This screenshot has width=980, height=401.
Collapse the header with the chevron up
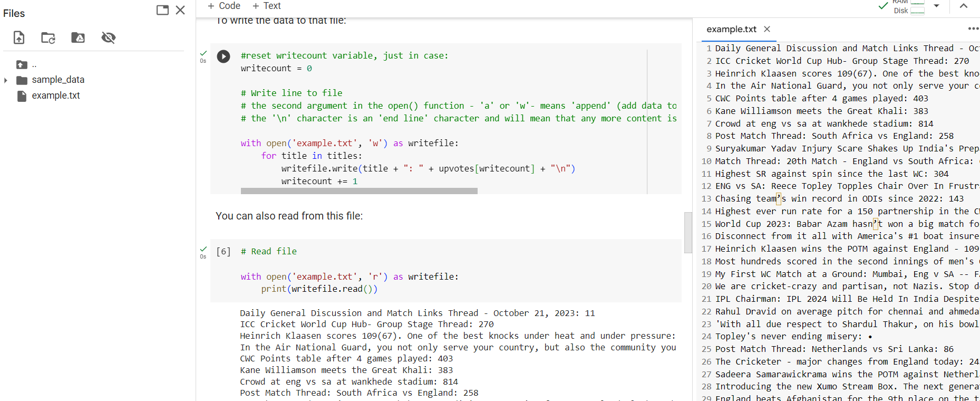pos(964,6)
